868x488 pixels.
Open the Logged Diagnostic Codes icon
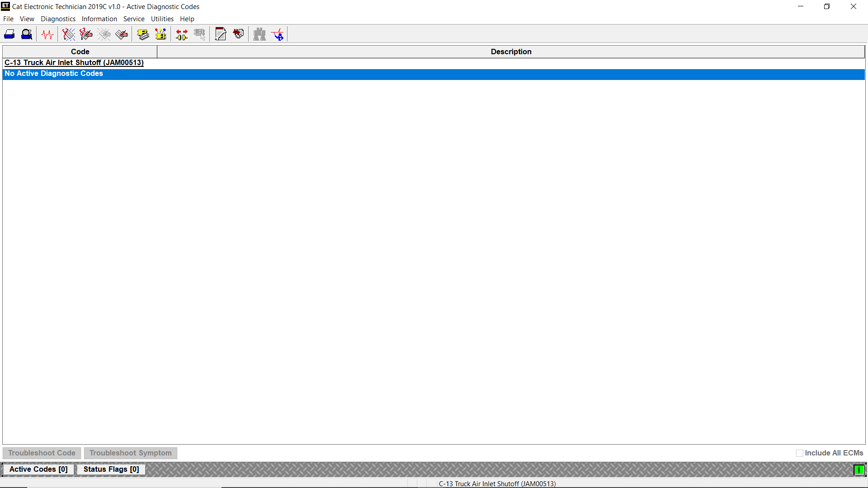pyautogui.click(x=86, y=34)
